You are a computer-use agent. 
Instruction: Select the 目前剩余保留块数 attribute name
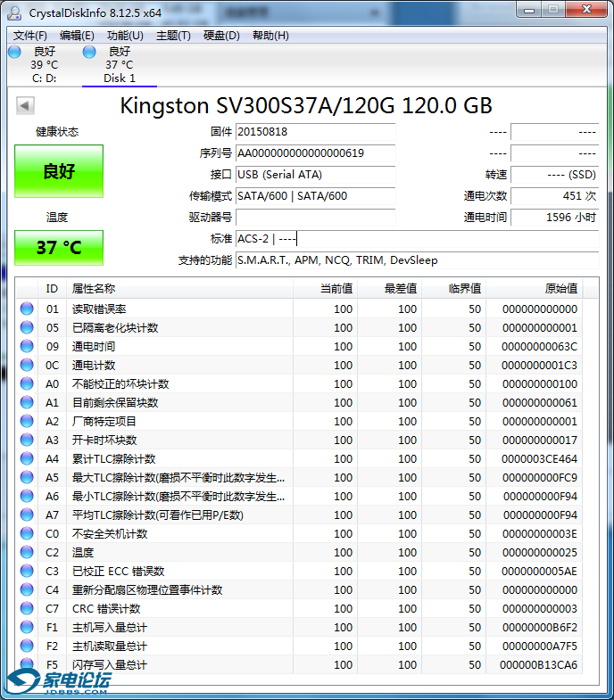[x=115, y=403]
